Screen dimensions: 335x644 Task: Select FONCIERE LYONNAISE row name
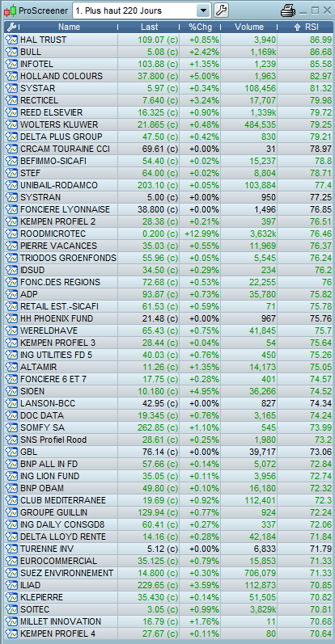(x=65, y=209)
